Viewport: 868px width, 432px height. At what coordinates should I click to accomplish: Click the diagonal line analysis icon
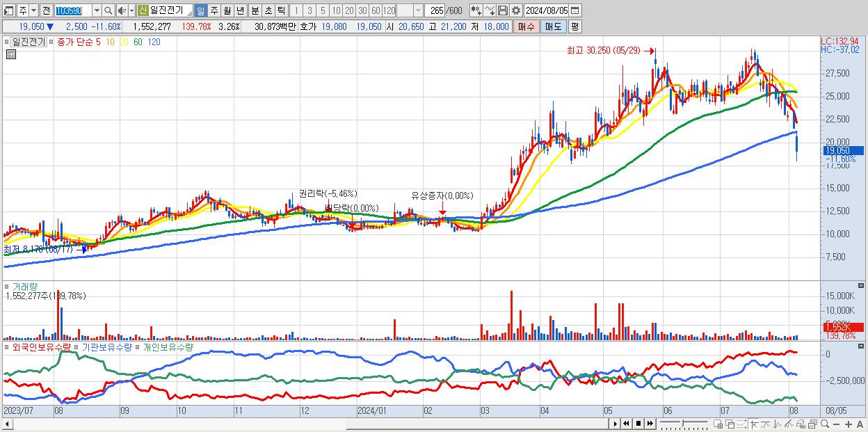789,424
